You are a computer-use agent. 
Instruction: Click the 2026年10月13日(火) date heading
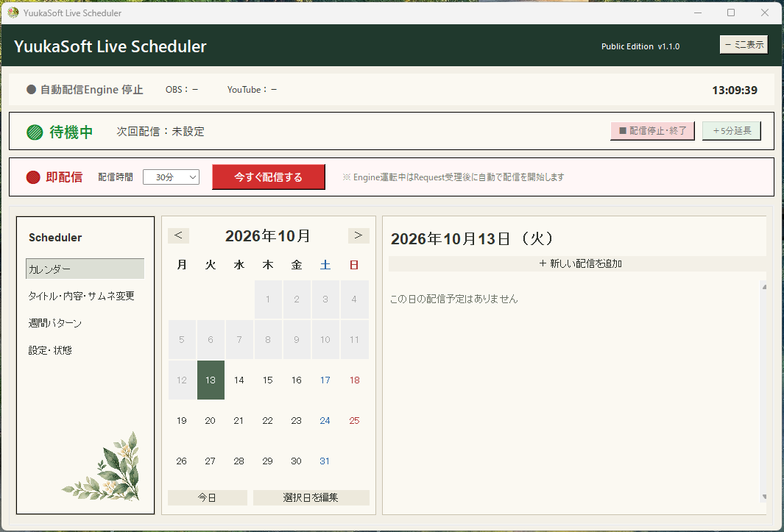pyautogui.click(x=472, y=238)
